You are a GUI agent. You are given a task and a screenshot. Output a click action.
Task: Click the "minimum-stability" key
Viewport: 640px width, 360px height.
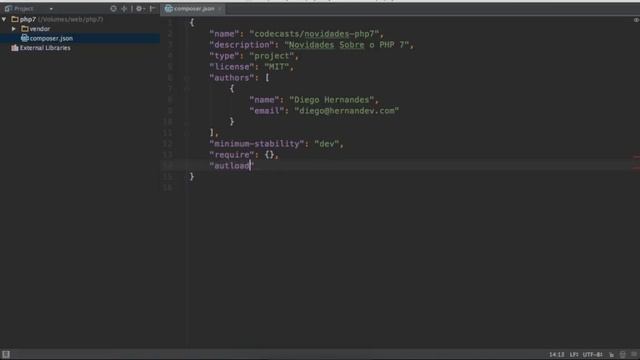pos(256,144)
